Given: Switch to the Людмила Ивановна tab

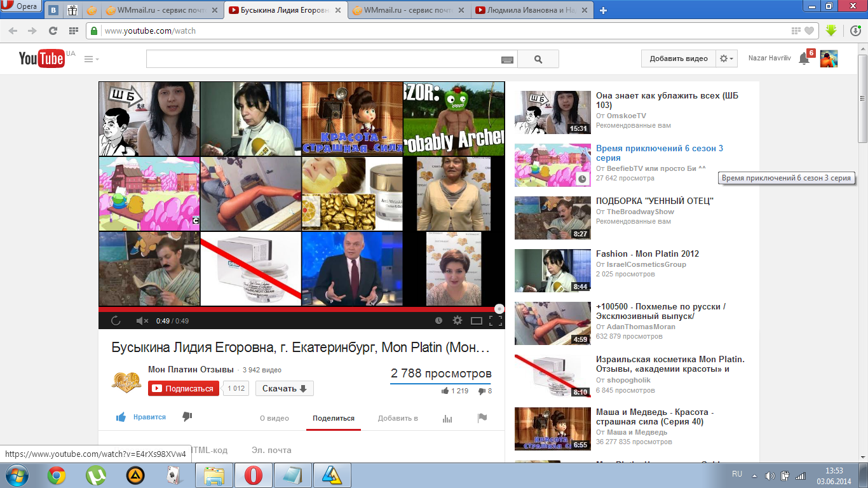Looking at the screenshot, I should click(532, 10).
